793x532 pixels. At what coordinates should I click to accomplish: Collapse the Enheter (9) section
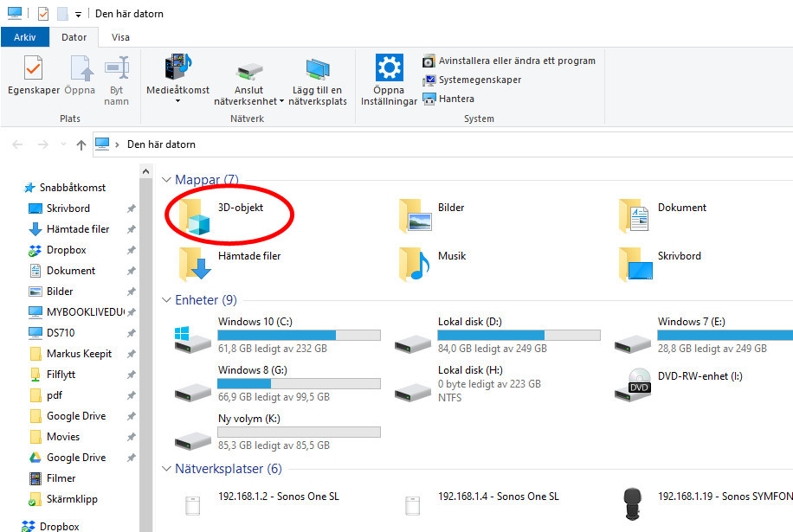click(165, 299)
